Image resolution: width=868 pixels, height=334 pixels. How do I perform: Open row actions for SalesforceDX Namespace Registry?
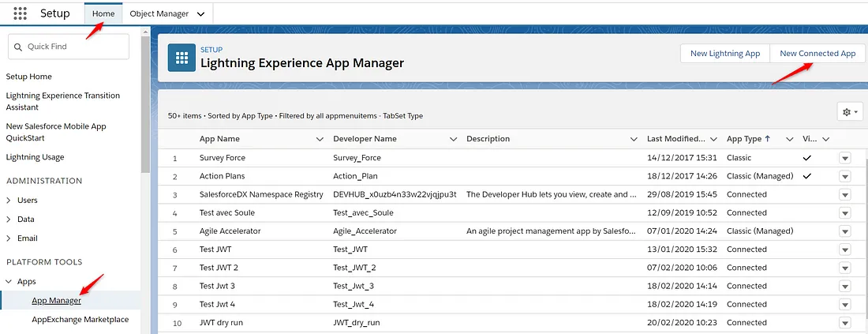click(845, 195)
